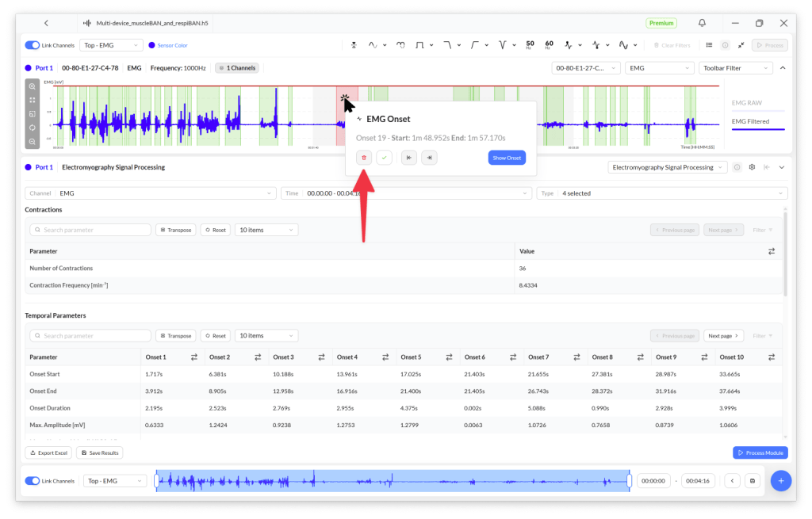Swap the Value column with its arrows icon
This screenshot has width=812, height=519.
tap(771, 251)
